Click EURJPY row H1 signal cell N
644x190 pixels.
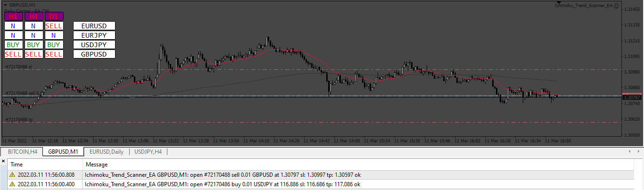click(13, 35)
